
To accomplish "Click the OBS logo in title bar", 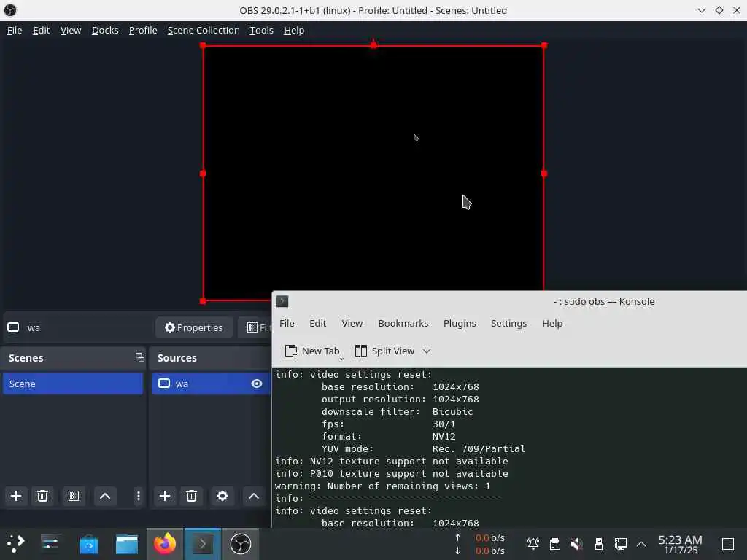I will [x=10, y=10].
